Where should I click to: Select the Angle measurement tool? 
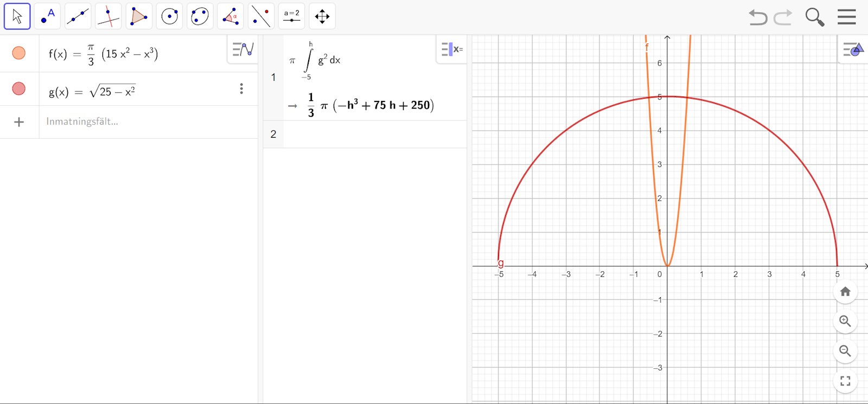(x=231, y=16)
